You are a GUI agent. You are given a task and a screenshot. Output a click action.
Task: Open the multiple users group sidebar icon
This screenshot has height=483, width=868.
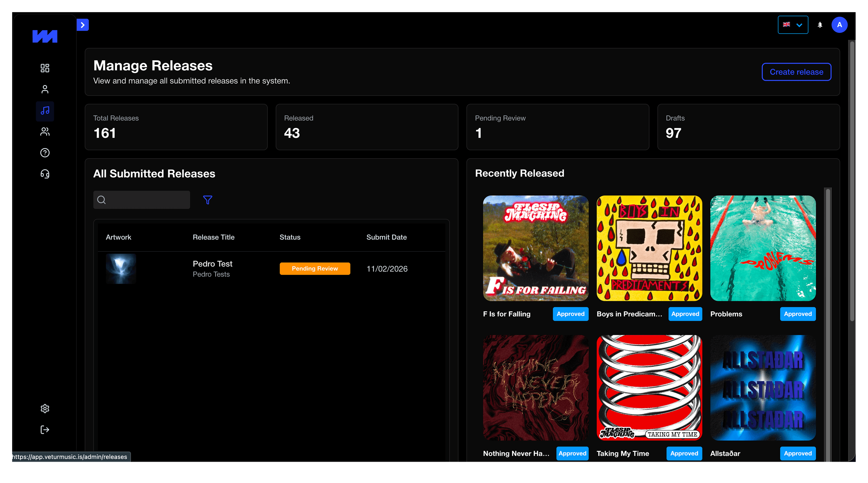pos(45,132)
